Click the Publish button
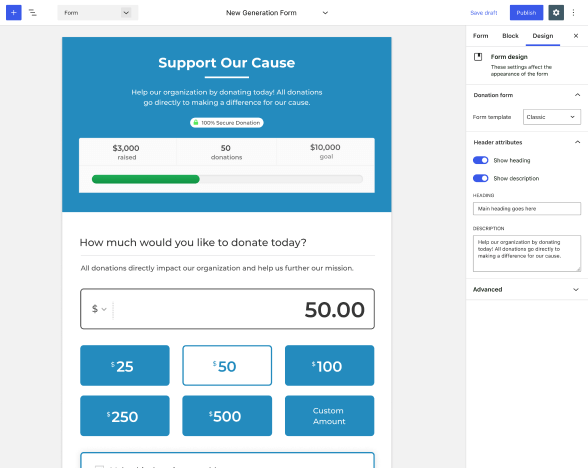 click(x=526, y=13)
